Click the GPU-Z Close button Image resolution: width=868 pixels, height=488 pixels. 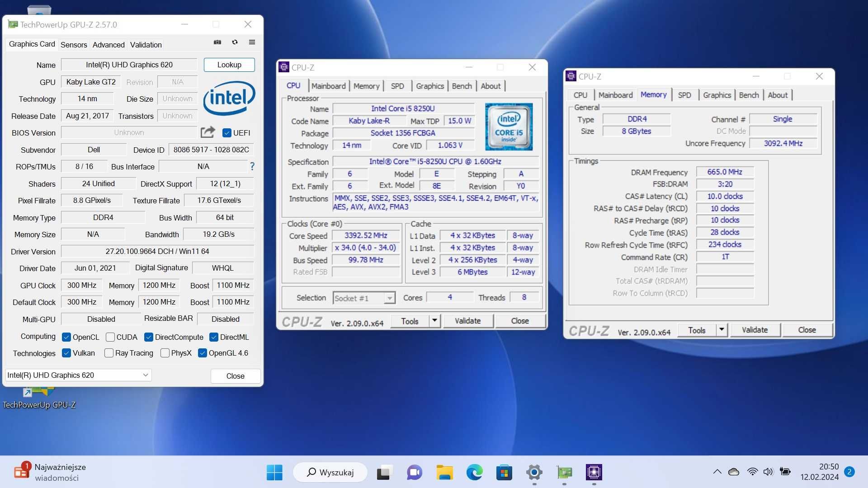235,376
